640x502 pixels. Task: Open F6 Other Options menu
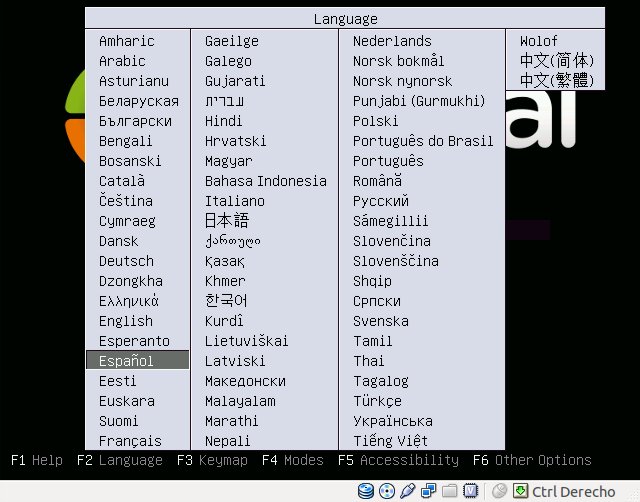[x=532, y=460]
